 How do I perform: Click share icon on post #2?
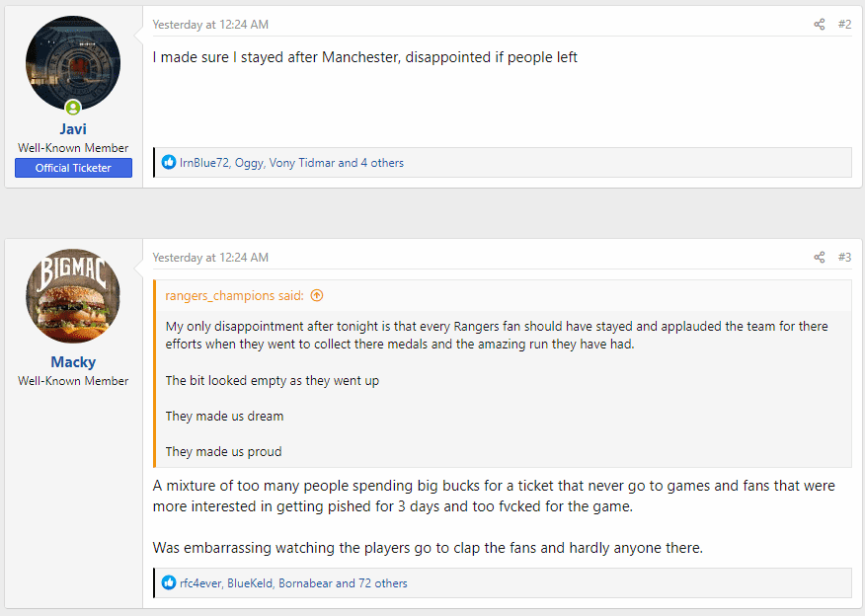820,25
